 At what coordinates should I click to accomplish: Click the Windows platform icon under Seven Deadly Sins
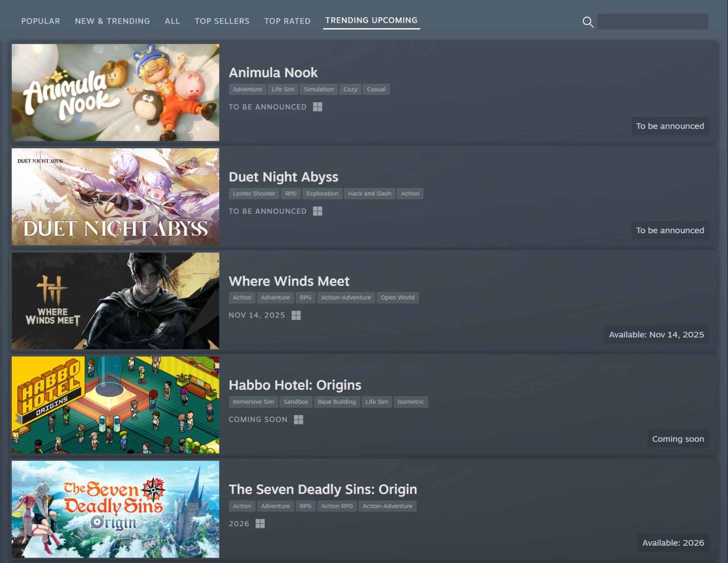pyautogui.click(x=261, y=523)
